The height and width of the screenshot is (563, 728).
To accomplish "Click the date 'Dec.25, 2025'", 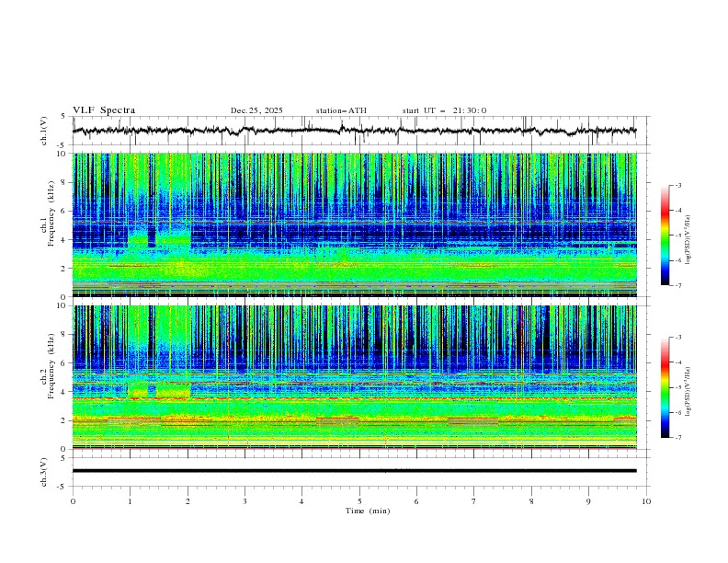I will (x=256, y=110).
